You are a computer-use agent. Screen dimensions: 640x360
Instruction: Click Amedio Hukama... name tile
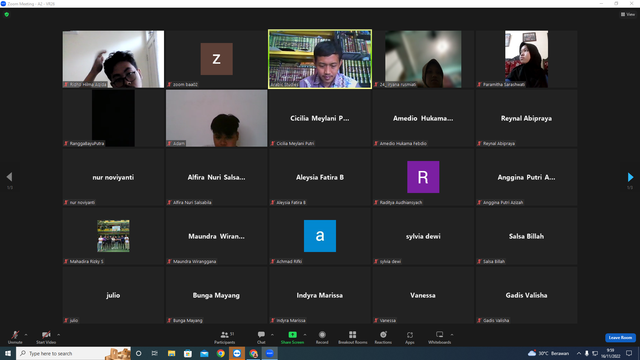pyautogui.click(x=423, y=118)
